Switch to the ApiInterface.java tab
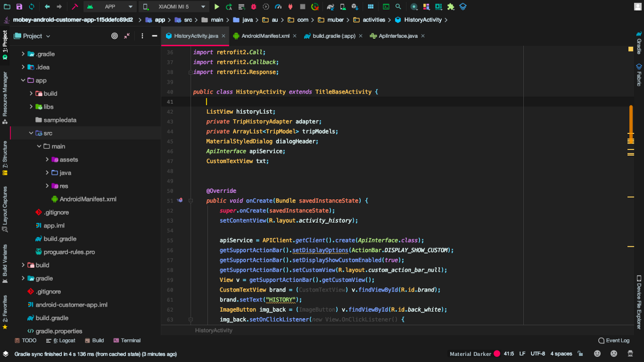 point(397,36)
